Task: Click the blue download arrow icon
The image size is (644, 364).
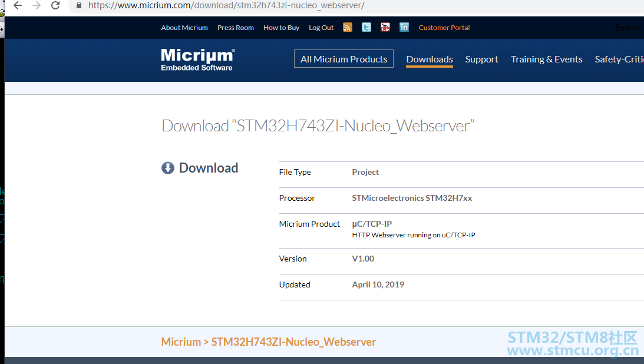Action: (x=167, y=168)
